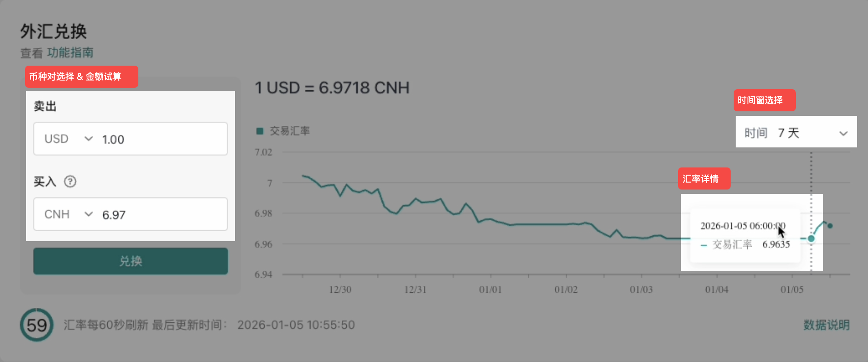The height and width of the screenshot is (362, 868).
Task: Open the 数据说明 data notes link
Action: click(826, 325)
